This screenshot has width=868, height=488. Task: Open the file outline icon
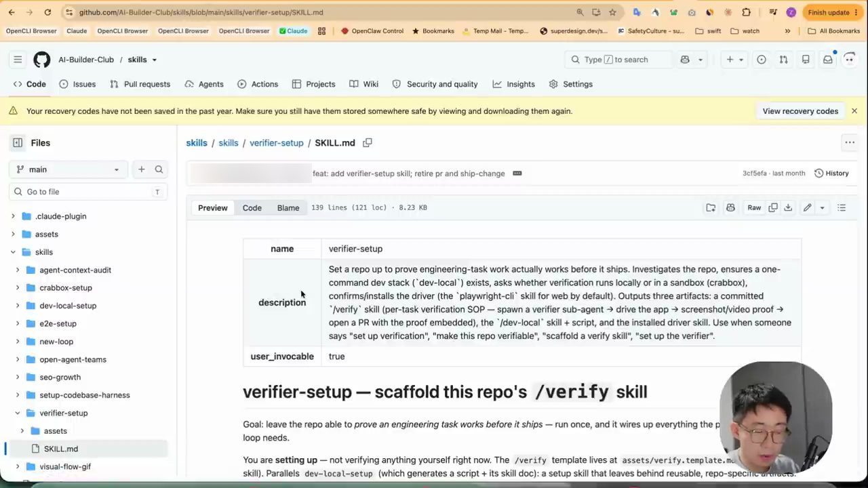(842, 208)
